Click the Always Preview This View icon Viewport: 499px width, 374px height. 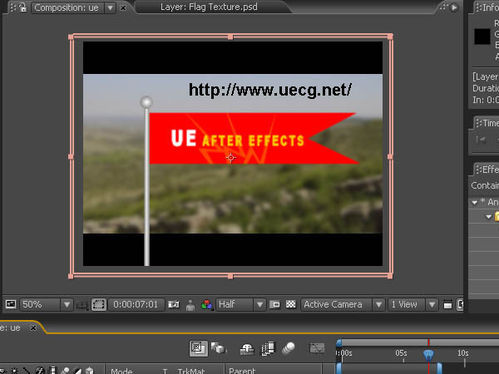tap(11, 304)
